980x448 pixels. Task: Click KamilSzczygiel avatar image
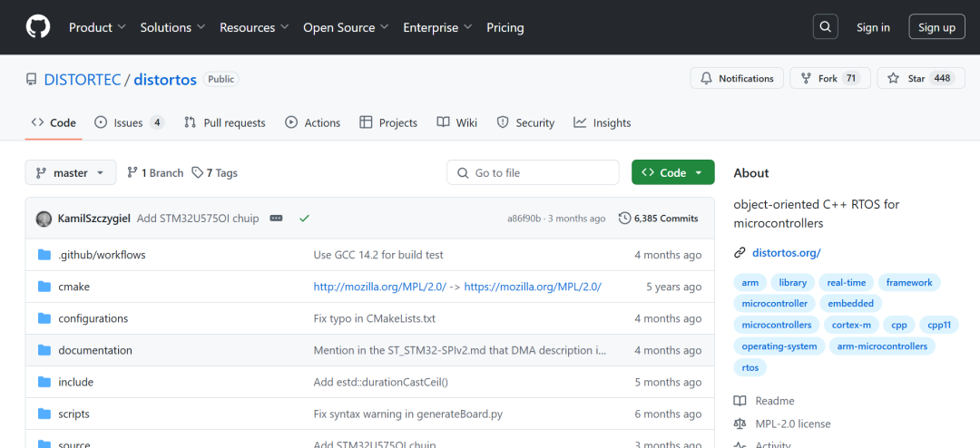tap(44, 219)
